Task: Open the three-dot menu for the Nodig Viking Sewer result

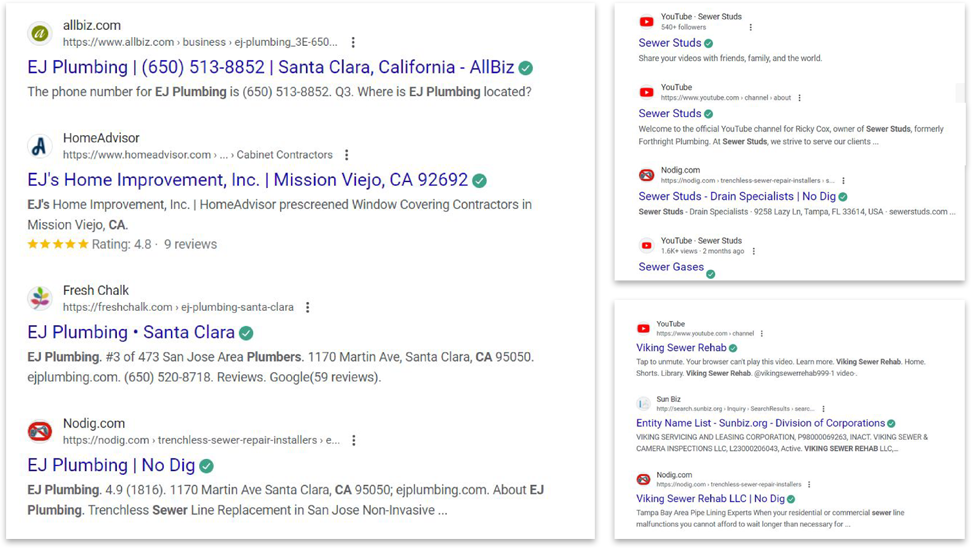Action: 809,485
